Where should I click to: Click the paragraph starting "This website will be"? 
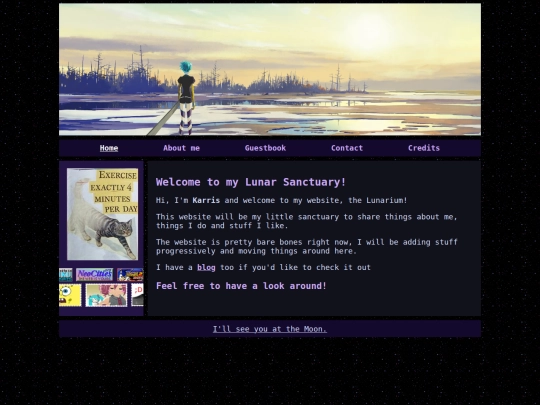click(307, 221)
